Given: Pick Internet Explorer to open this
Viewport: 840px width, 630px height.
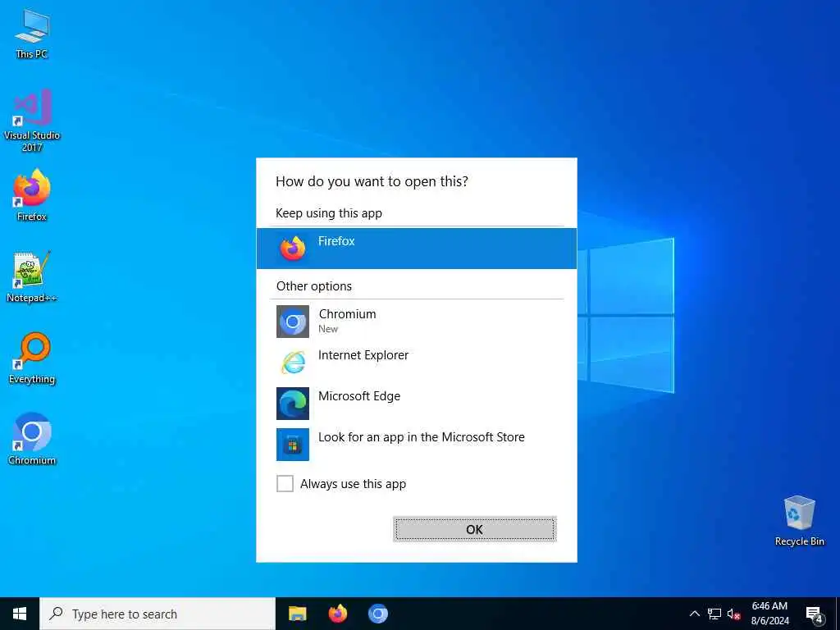Looking at the screenshot, I should tap(416, 362).
